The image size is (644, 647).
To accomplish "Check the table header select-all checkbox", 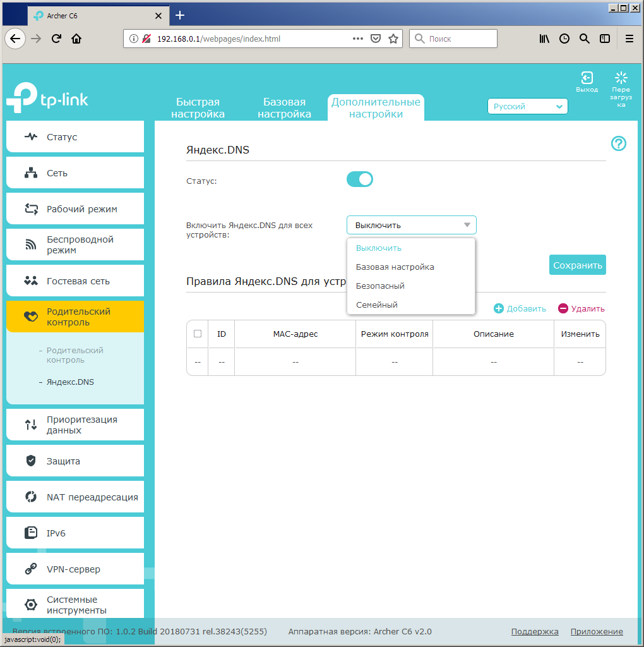I will 198,334.
